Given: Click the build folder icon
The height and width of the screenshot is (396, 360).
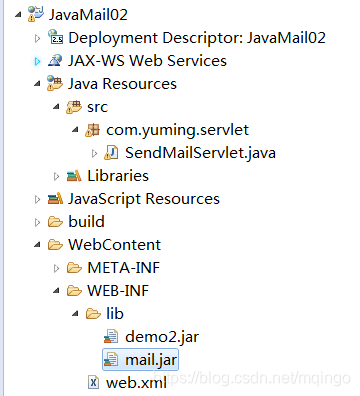Looking at the screenshot, I should coord(55,222).
